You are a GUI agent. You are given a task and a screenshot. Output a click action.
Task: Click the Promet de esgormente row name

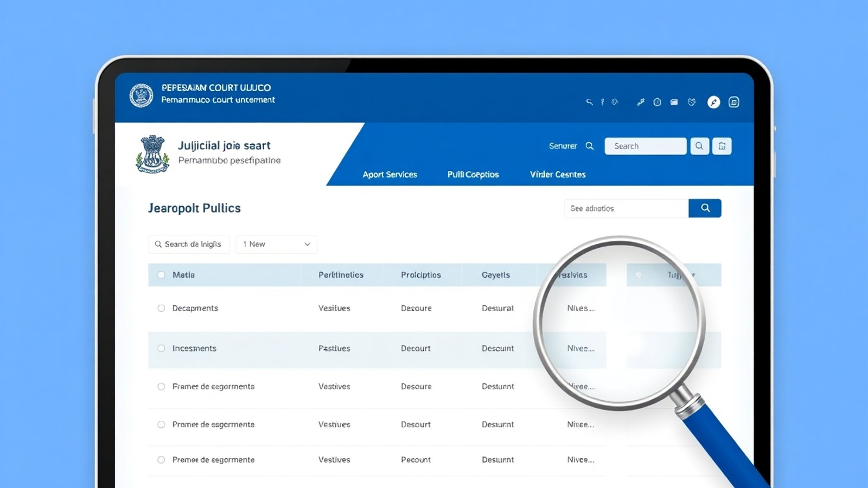[x=213, y=425]
